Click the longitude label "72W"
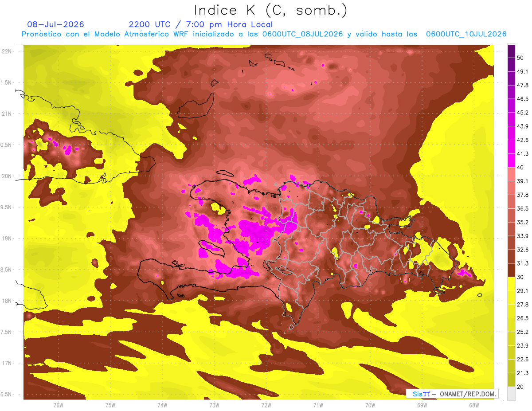The width and height of the screenshot is (532, 411). [x=266, y=405]
